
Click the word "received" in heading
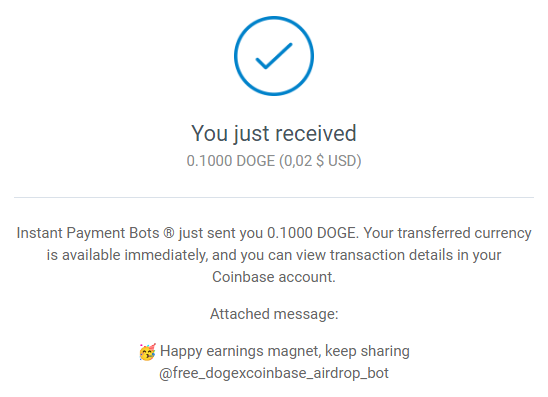point(316,133)
